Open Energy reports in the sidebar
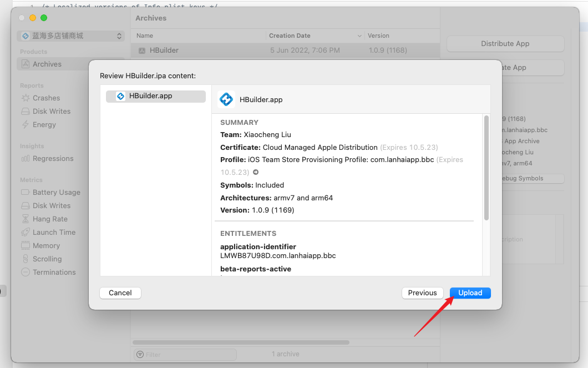This screenshot has width=588, height=368. tap(44, 125)
